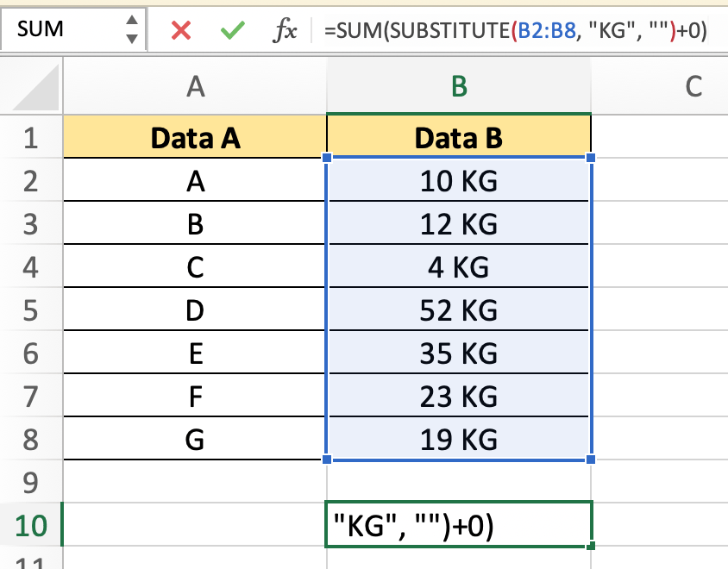Screen dimensions: 728x569
Task: Select row 5 header
Action: (x=32, y=310)
